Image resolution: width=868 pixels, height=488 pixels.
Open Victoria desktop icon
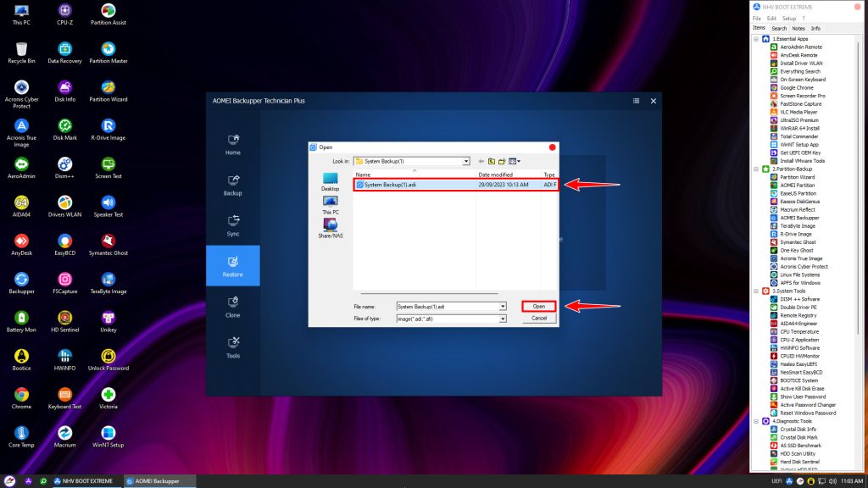(x=108, y=398)
